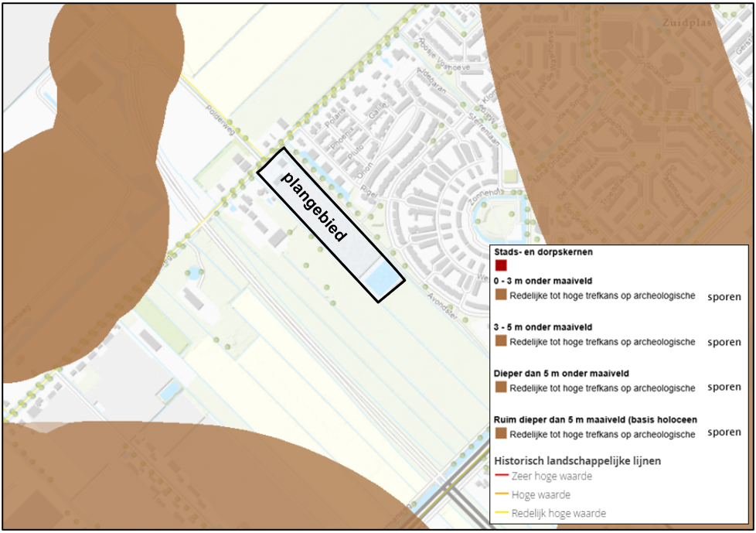Select the Historisch landschappelijke lijnen heading
Screen dimensions: 756x533
577,460
